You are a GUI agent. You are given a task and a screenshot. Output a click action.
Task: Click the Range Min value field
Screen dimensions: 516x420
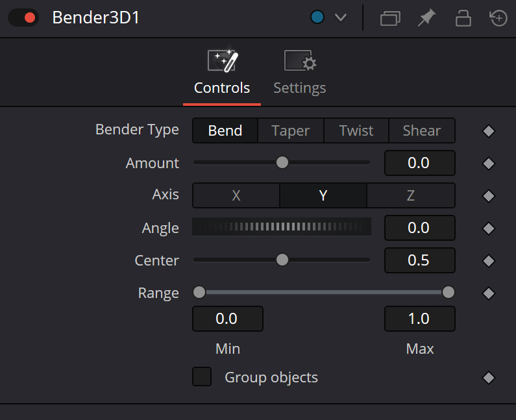pyautogui.click(x=228, y=319)
